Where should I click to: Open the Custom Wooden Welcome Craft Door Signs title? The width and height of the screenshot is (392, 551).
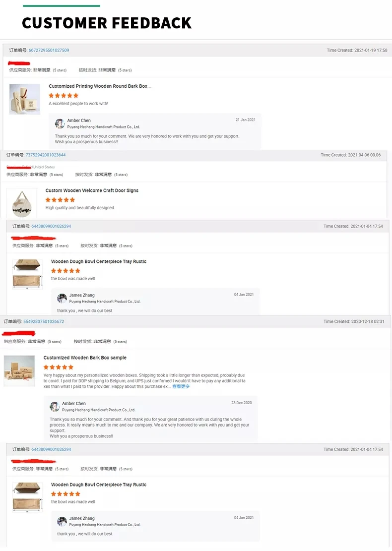tap(92, 190)
